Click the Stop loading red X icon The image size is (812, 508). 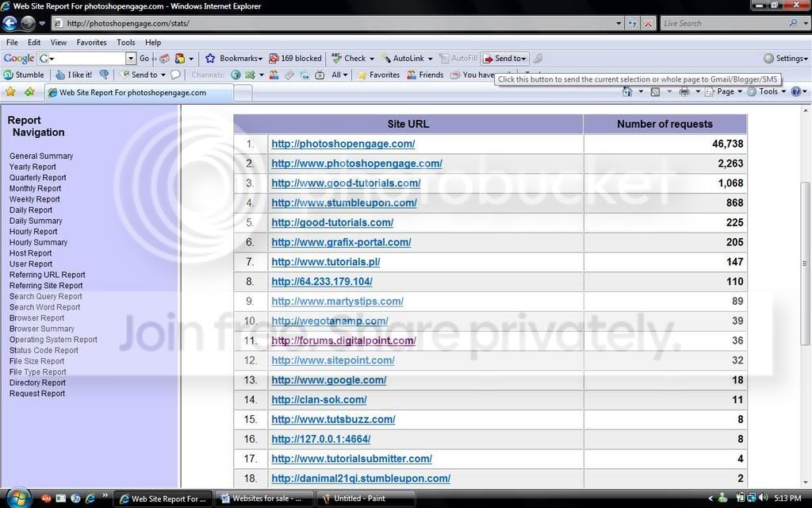(648, 23)
